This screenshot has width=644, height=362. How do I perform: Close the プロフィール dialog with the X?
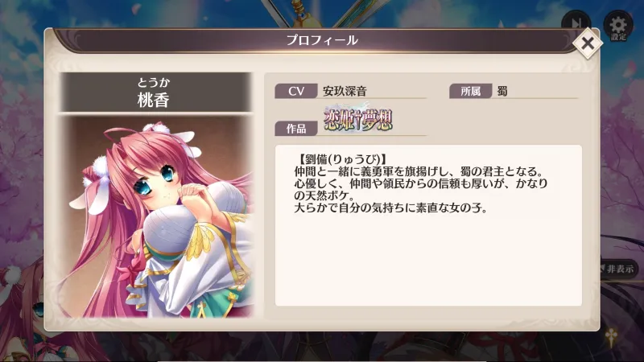[588, 43]
